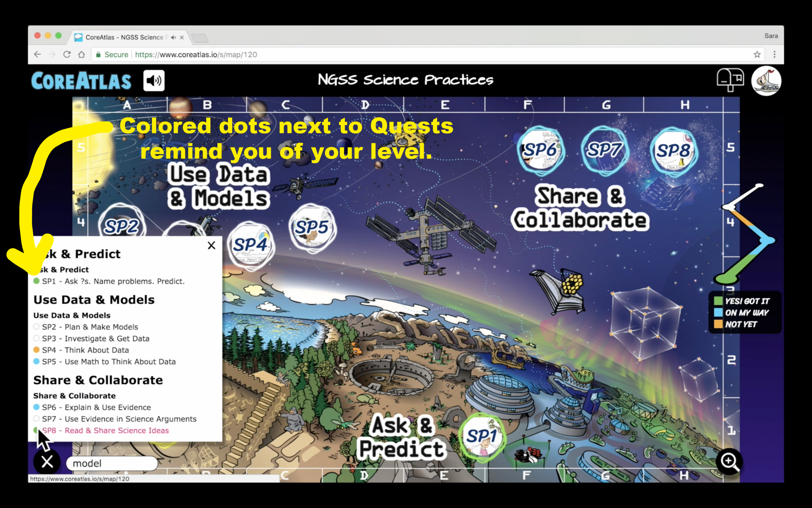View the Secure site padlock info

(x=112, y=54)
